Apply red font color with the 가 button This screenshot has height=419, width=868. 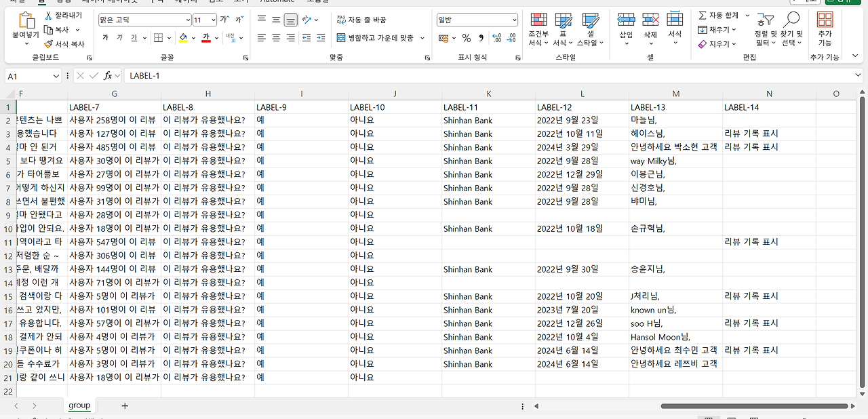205,38
